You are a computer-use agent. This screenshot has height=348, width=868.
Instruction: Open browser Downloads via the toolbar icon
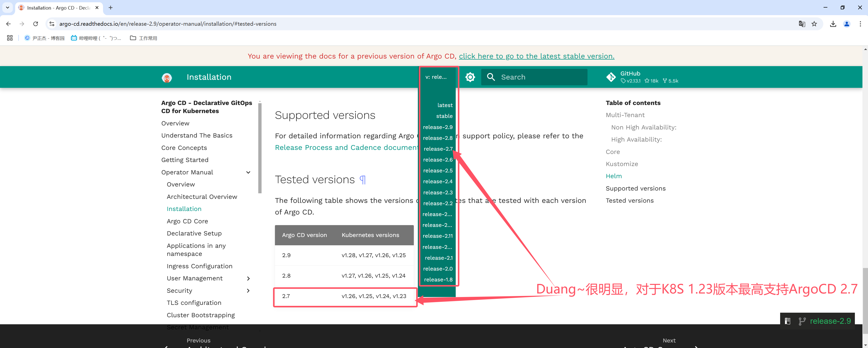(x=833, y=23)
